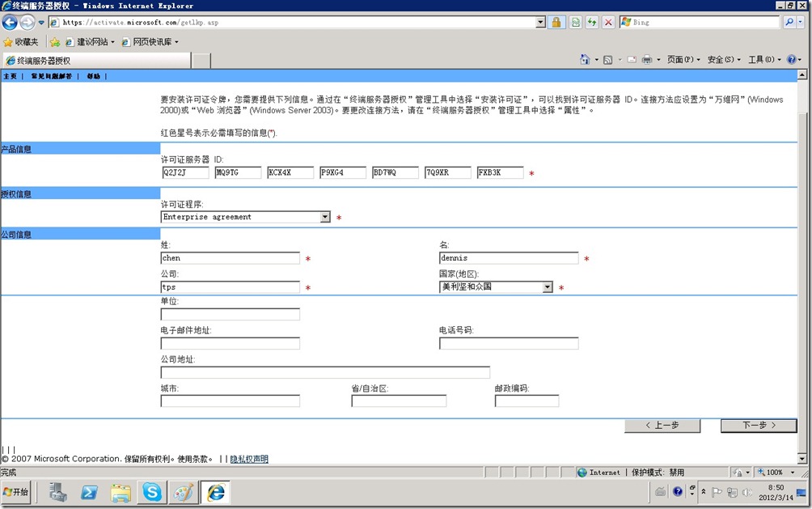Click license server ID field containing KCX4X
The width and height of the screenshot is (812, 509).
click(x=290, y=172)
